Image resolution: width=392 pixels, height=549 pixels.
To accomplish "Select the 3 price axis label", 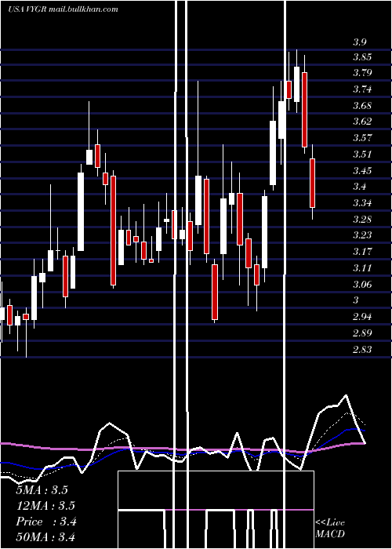I will [356, 300].
